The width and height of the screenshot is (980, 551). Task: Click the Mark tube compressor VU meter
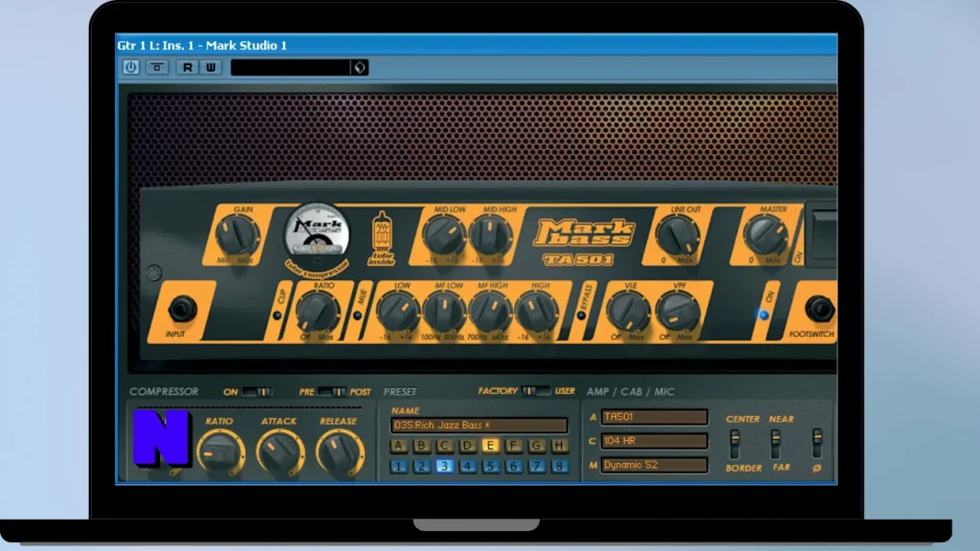[317, 231]
